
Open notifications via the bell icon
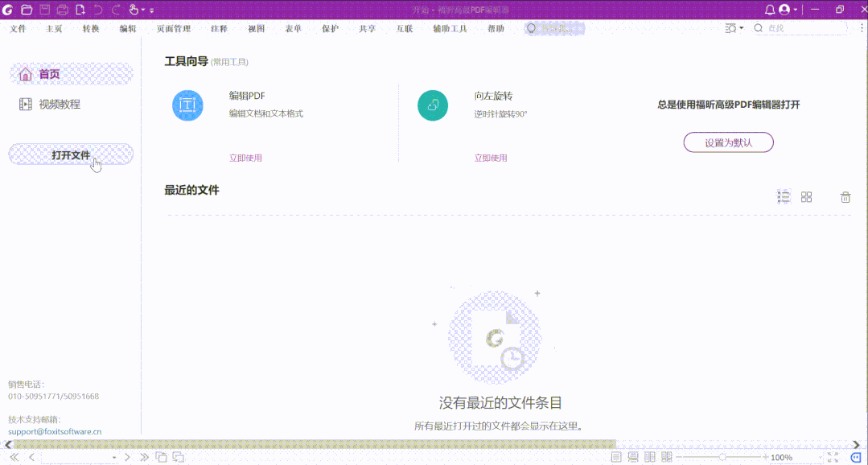tap(770, 10)
